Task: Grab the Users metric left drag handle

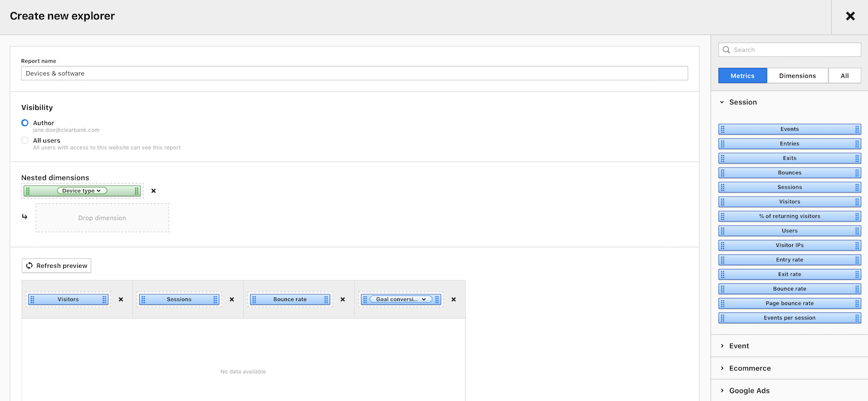Action: click(x=722, y=230)
